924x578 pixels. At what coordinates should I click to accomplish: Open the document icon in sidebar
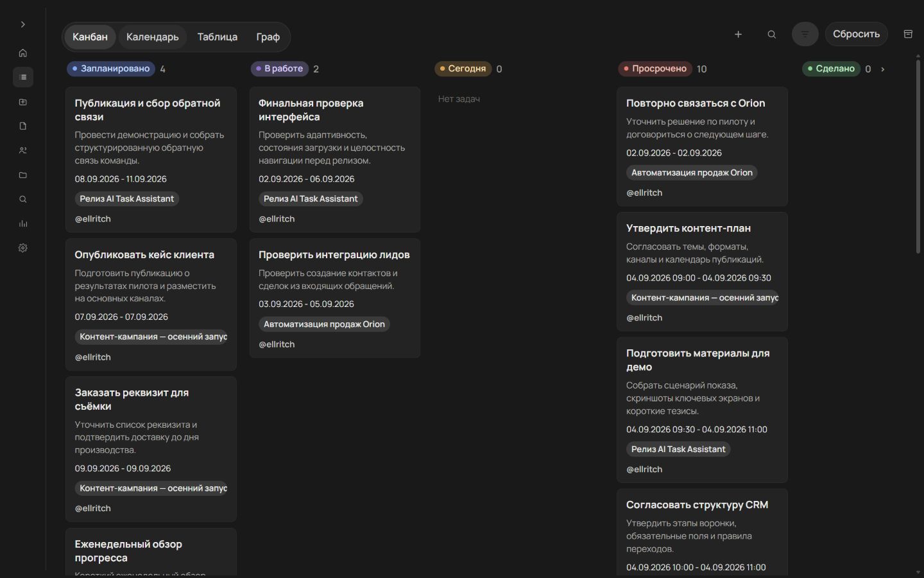tap(23, 126)
